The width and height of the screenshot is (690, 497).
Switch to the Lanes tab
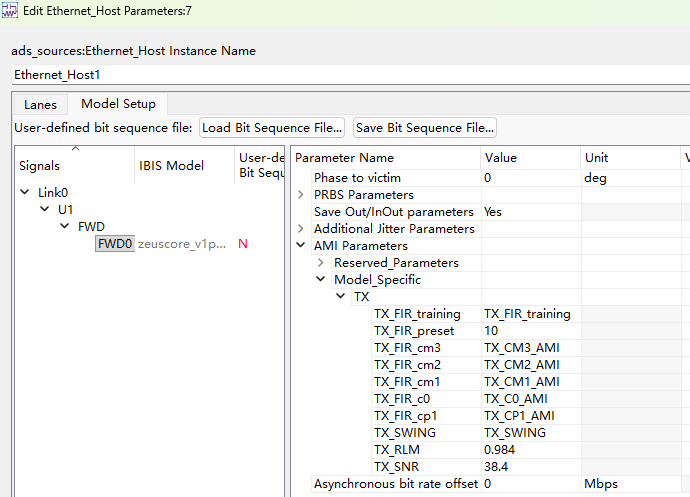(x=40, y=105)
